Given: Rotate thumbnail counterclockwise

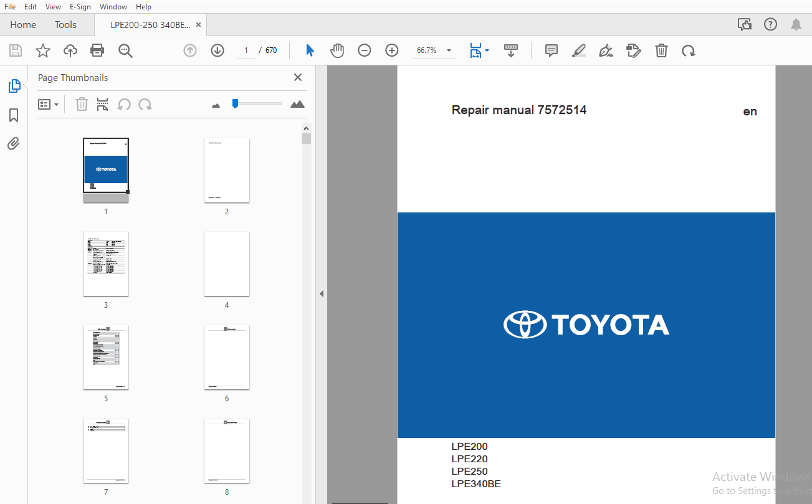Looking at the screenshot, I should point(124,104).
